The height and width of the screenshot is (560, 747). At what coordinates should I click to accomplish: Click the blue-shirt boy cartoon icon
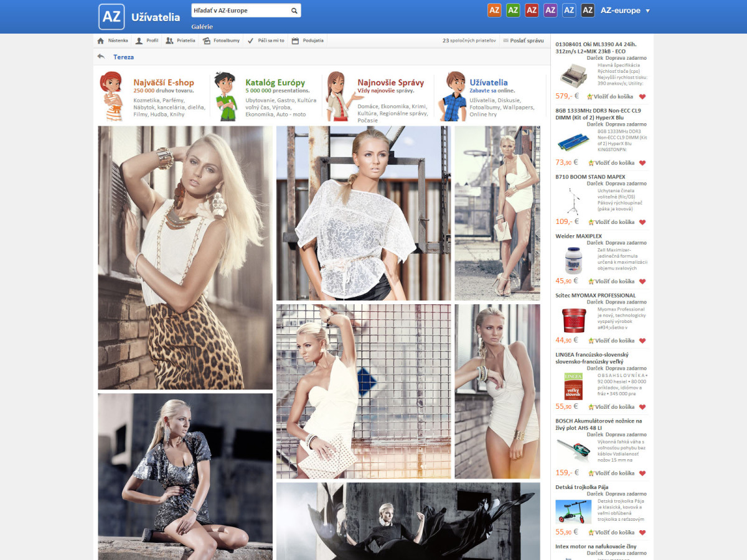(452, 96)
